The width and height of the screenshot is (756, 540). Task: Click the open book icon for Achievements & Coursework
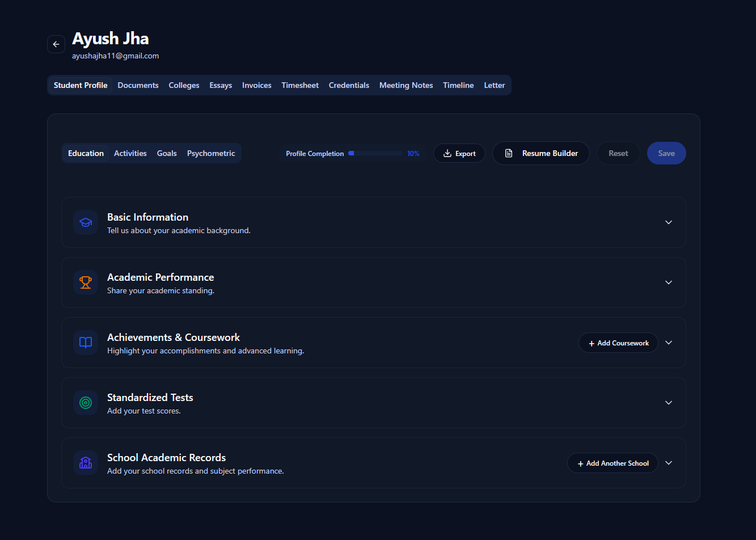point(86,343)
